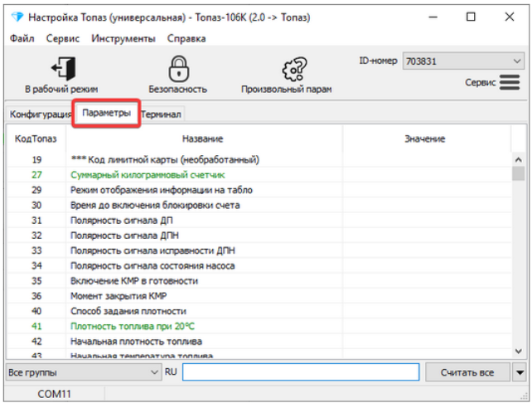Select 'Полярность сигнала состояния насоса' row
The width and height of the screenshot is (532, 403).
click(259, 265)
